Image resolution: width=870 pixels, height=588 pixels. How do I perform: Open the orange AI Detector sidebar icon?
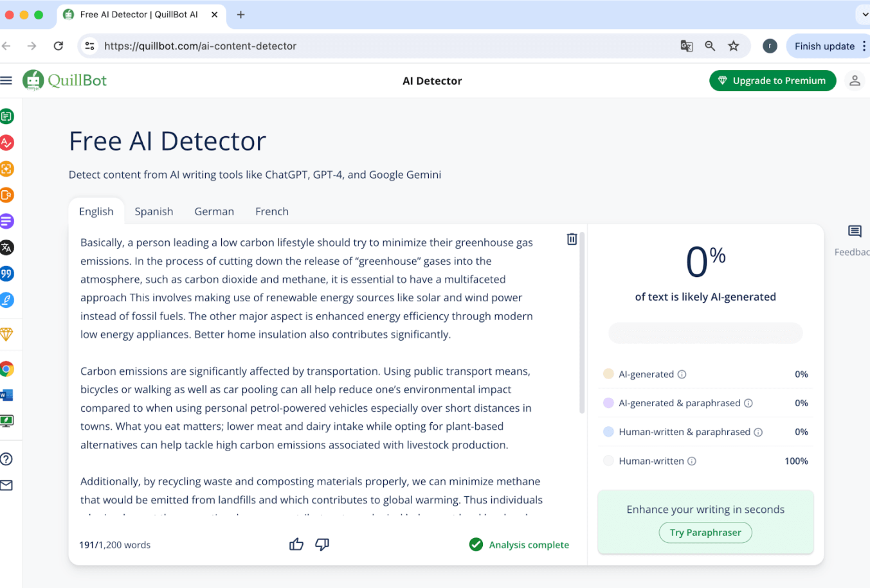tap(6, 169)
